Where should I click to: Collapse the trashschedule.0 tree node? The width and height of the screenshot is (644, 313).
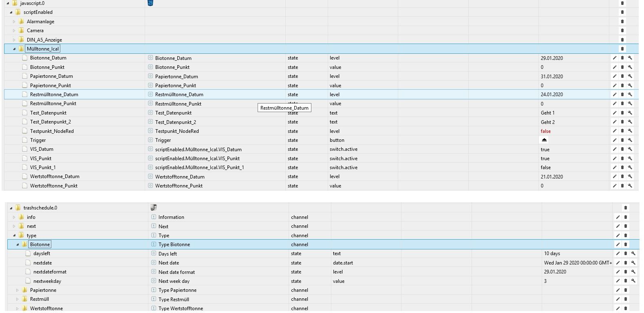tap(11, 208)
